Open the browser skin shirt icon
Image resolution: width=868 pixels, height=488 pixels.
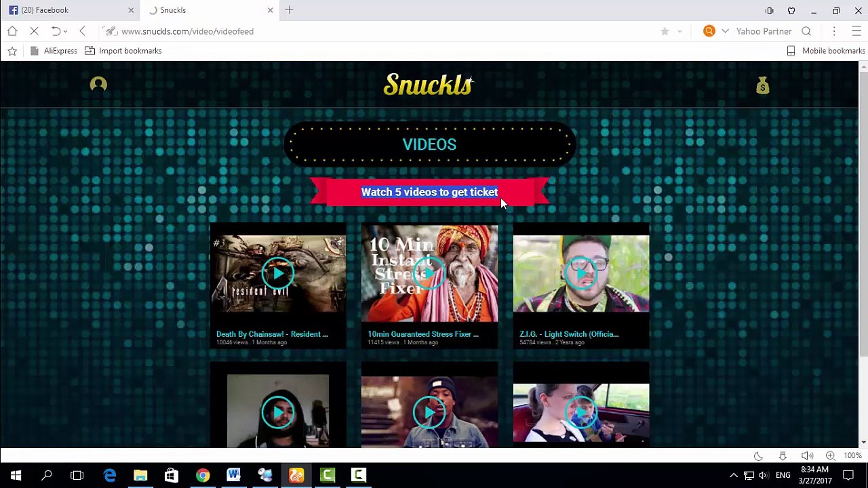791,10
